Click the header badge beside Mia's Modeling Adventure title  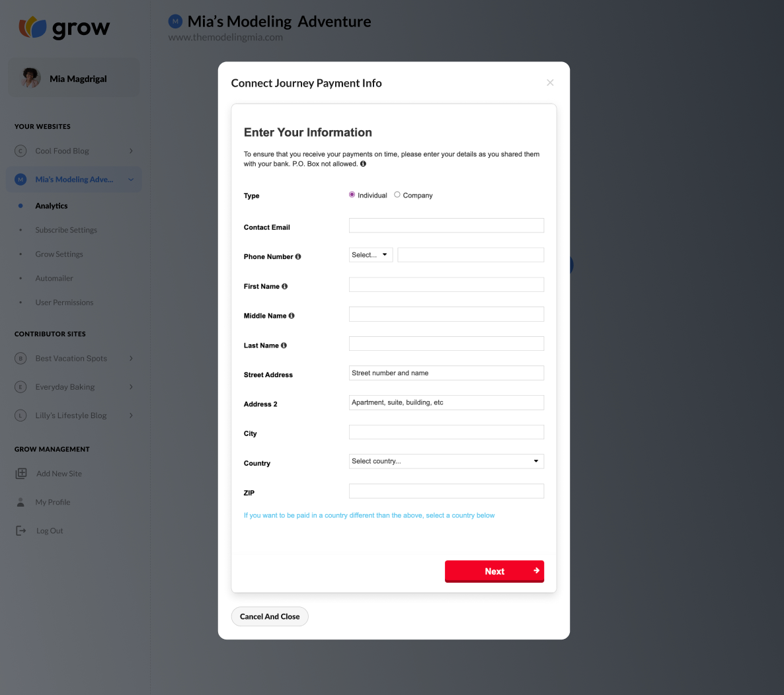click(x=175, y=22)
